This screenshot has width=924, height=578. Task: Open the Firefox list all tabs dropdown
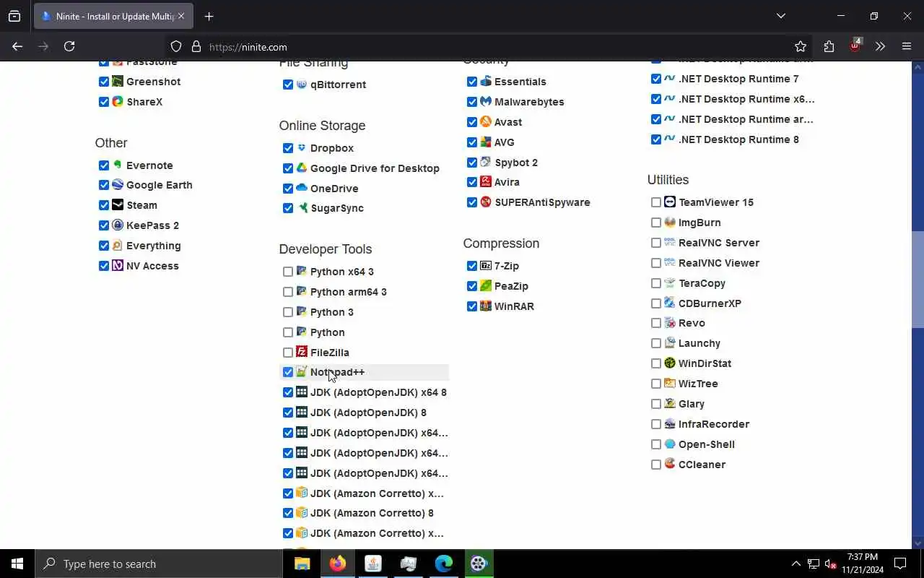781,16
